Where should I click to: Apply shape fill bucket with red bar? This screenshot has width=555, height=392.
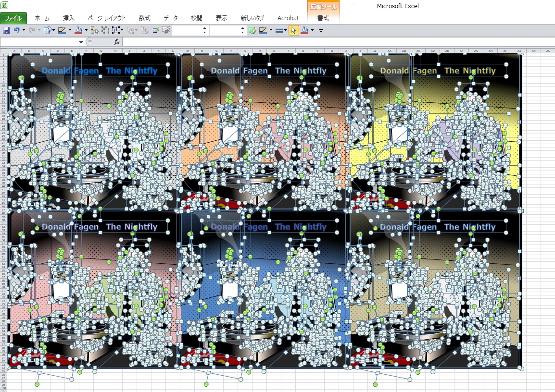tap(78, 30)
